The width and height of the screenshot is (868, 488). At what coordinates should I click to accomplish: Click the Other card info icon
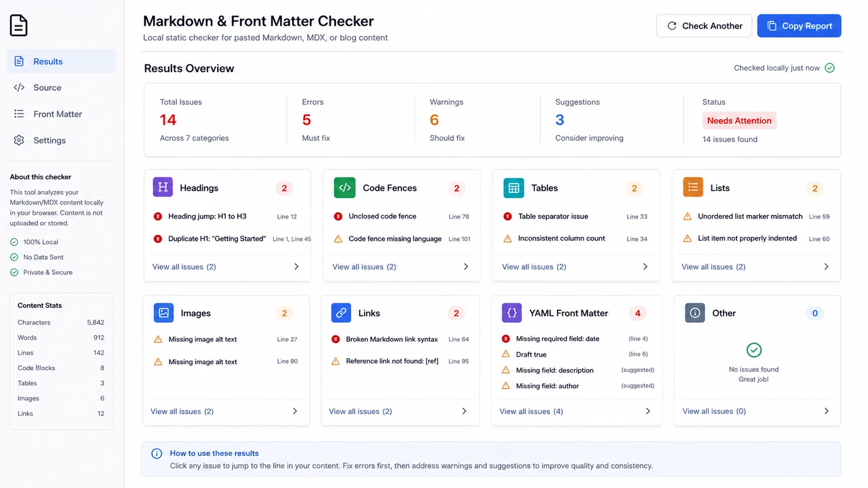[x=695, y=313]
